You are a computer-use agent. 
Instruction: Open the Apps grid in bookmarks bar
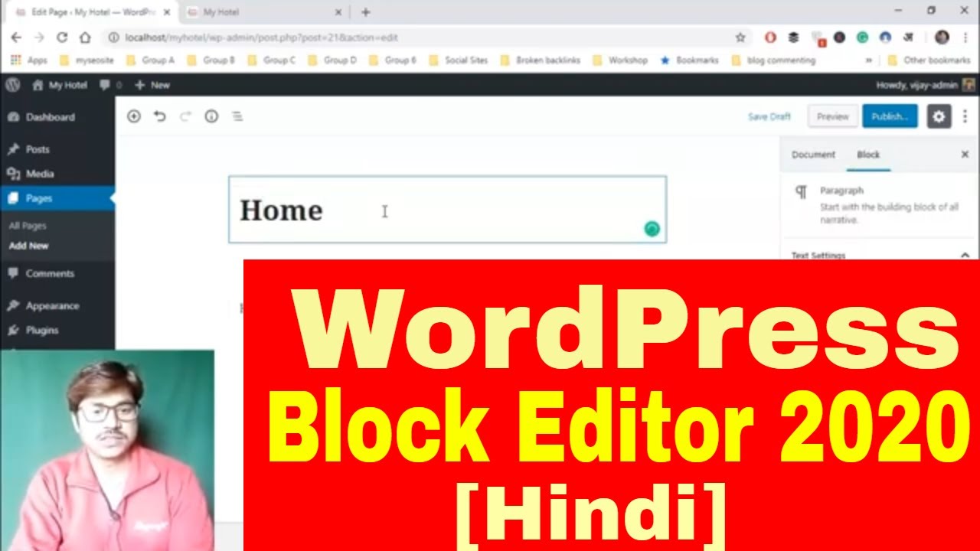tap(29, 60)
